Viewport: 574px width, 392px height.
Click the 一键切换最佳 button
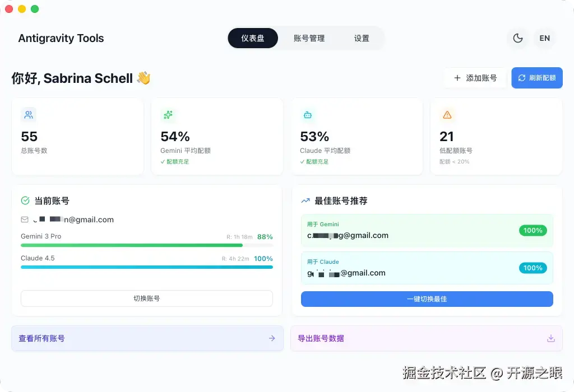(x=427, y=299)
